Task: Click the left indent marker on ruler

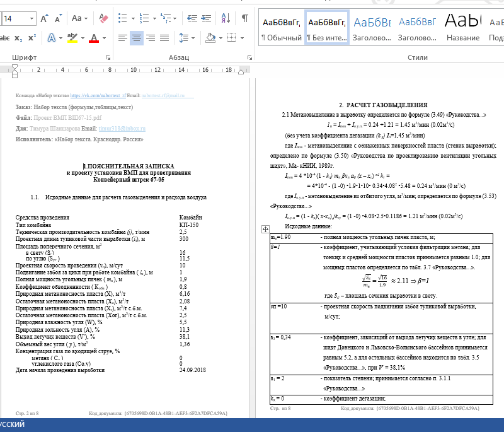Action: click(14, 71)
